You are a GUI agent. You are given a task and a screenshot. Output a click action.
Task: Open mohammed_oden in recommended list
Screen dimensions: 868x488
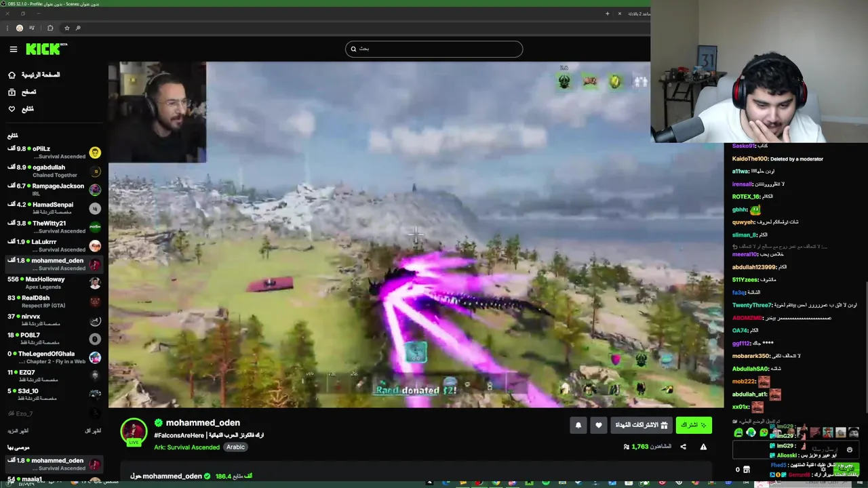coord(54,464)
